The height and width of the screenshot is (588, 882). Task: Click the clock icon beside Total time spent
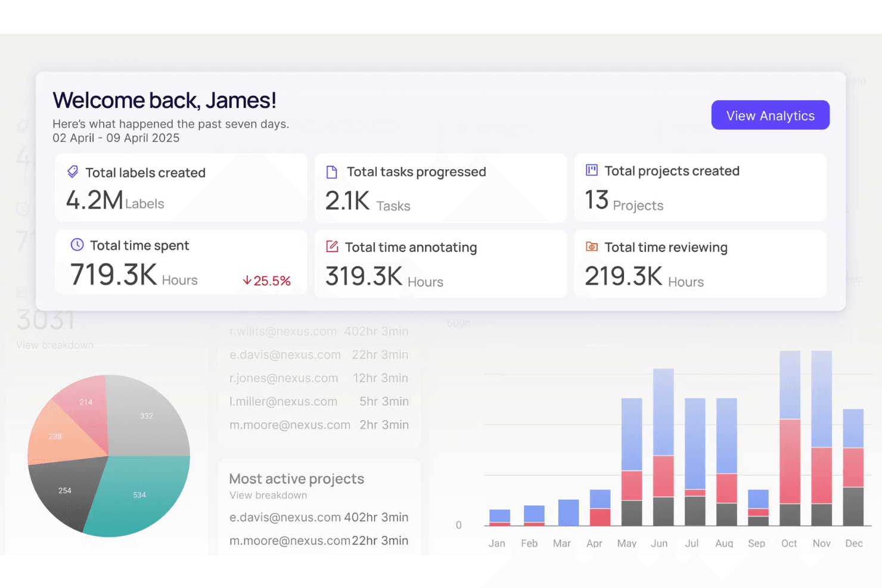(77, 244)
